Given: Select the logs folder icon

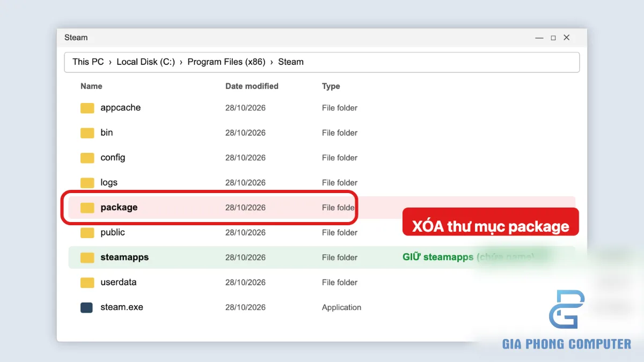Looking at the screenshot, I should [x=87, y=183].
